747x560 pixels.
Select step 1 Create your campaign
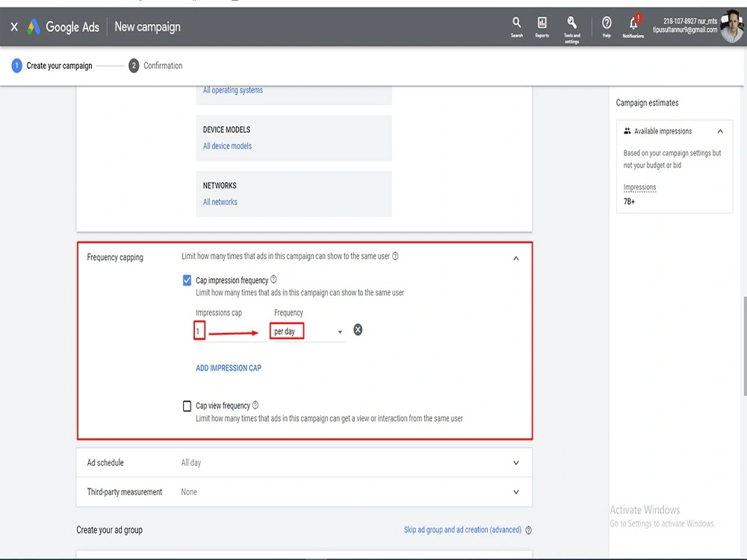tap(52, 66)
